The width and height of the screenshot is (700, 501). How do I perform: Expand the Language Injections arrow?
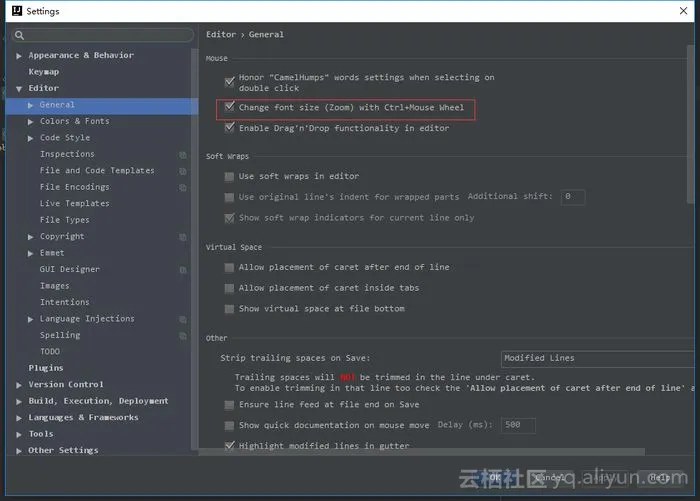(30, 319)
